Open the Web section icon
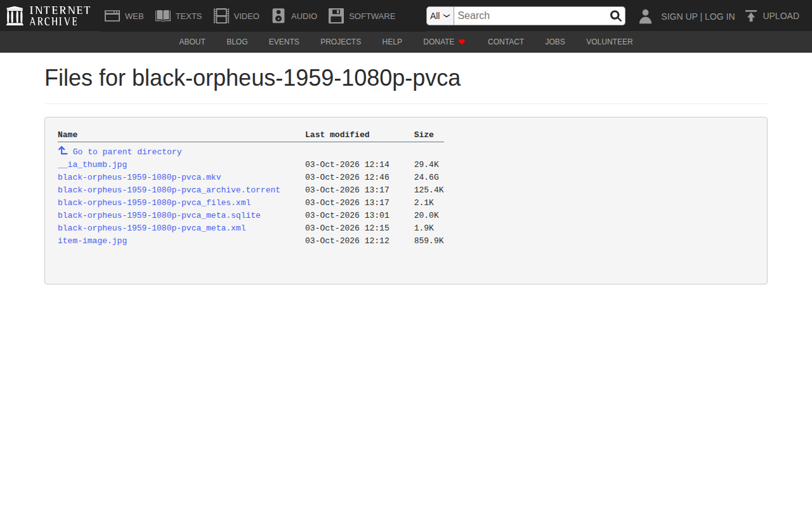The width and height of the screenshot is (812, 508). (112, 16)
